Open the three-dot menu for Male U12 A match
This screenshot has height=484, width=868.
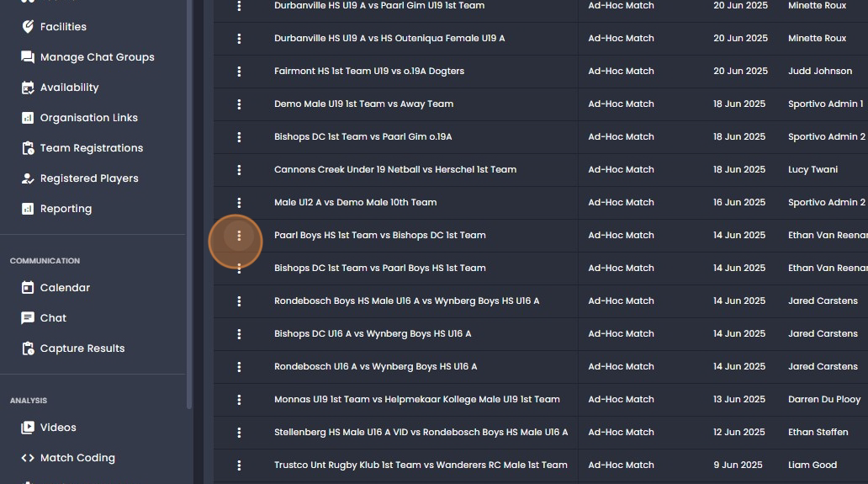tap(239, 203)
